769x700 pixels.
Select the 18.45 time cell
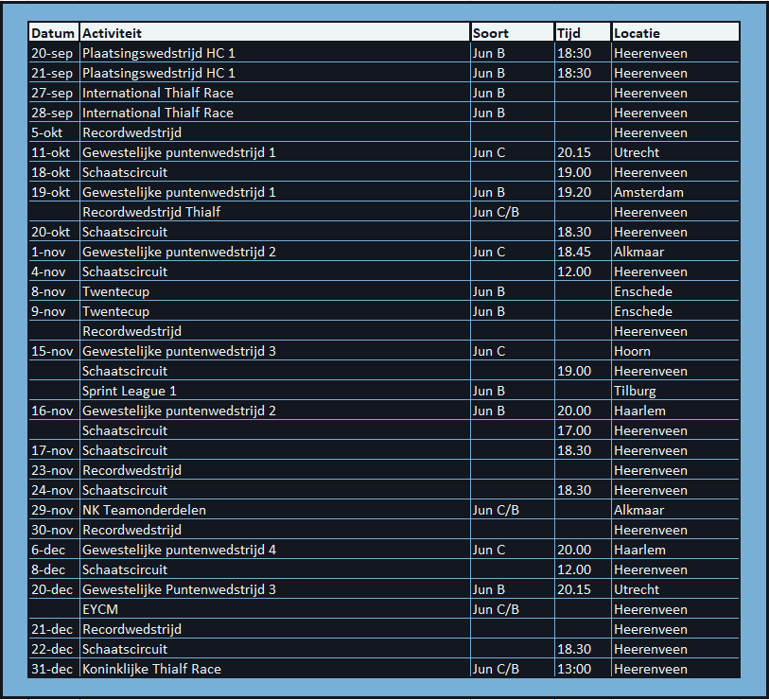click(x=574, y=252)
